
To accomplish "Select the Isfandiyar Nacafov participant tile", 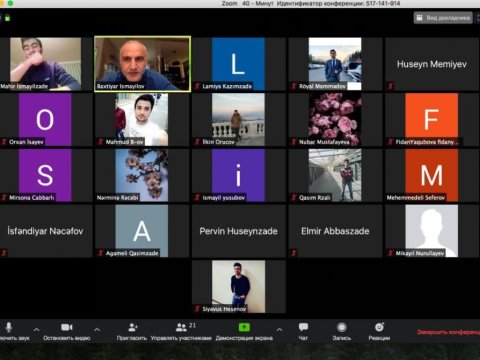I will pyautogui.click(x=45, y=231).
